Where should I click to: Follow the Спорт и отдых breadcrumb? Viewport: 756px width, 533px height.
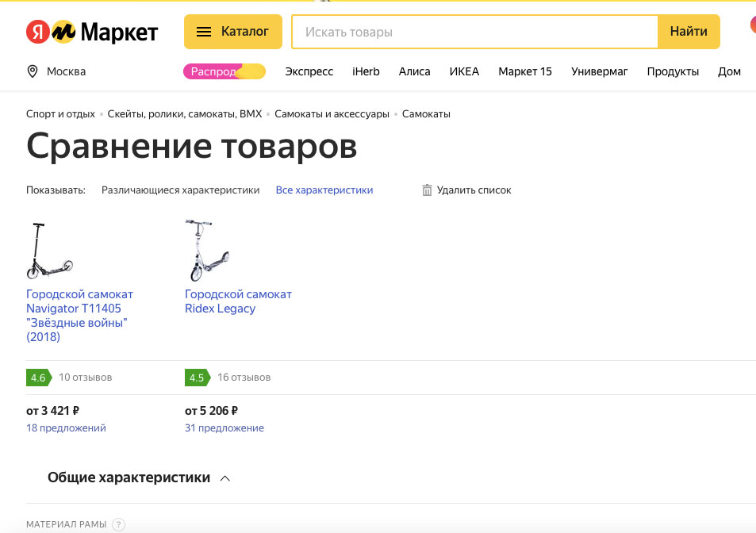60,114
